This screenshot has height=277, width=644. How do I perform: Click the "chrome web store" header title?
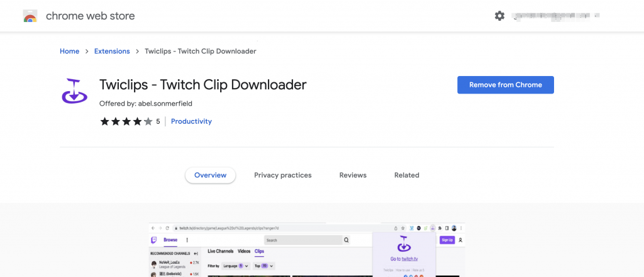coord(91,16)
